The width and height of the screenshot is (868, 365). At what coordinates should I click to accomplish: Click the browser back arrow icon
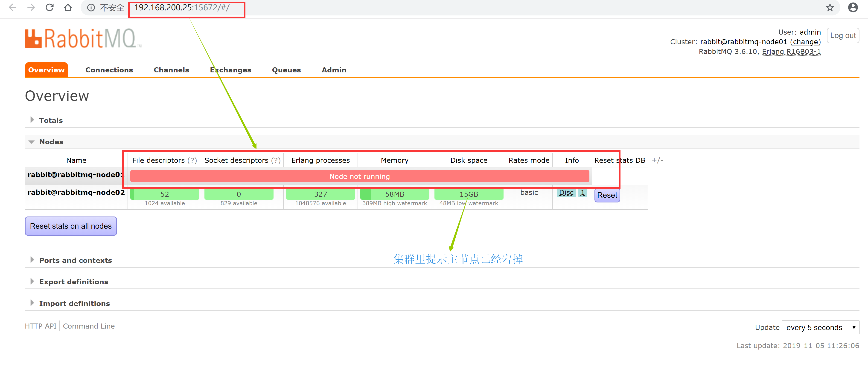point(13,7)
